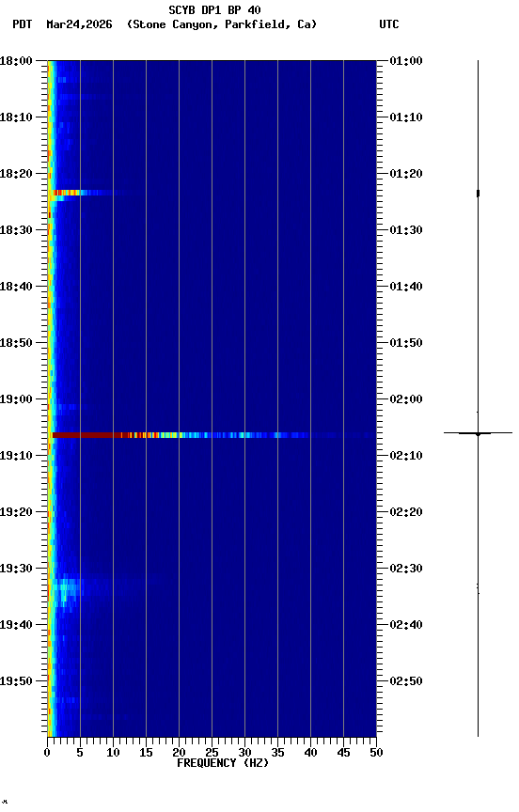The image size is (519, 812).
Task: Click the 01:20 UTC time label
Action: (x=406, y=174)
